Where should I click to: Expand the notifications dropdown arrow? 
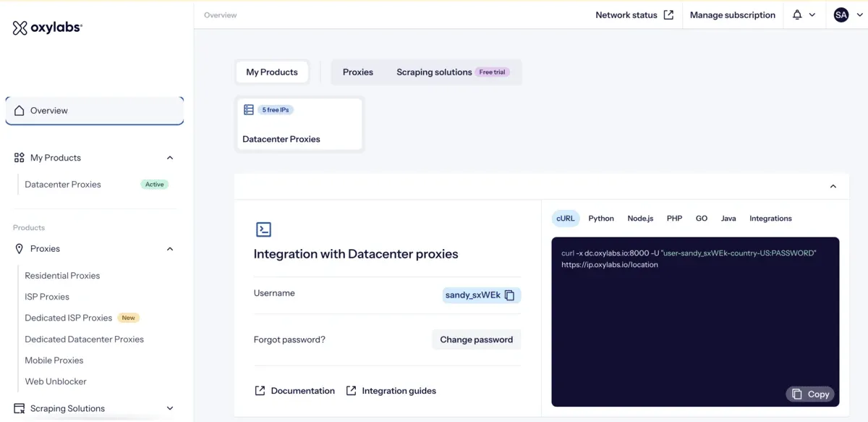812,14
